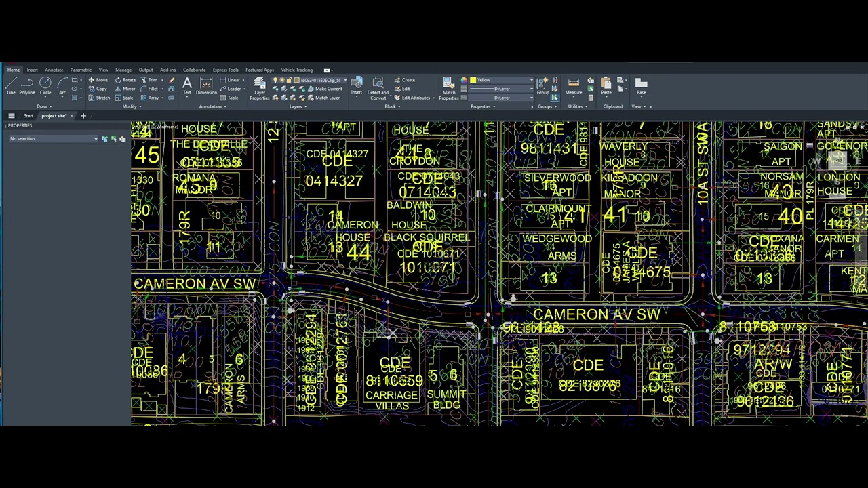Open the layer name dropdown
This screenshot has width=868, height=488.
[x=344, y=80]
